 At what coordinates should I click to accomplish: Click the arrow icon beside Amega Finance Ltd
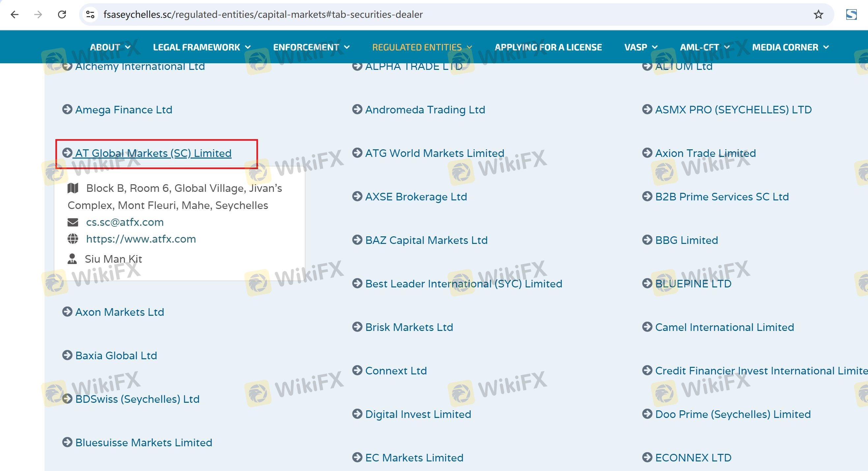pos(67,109)
